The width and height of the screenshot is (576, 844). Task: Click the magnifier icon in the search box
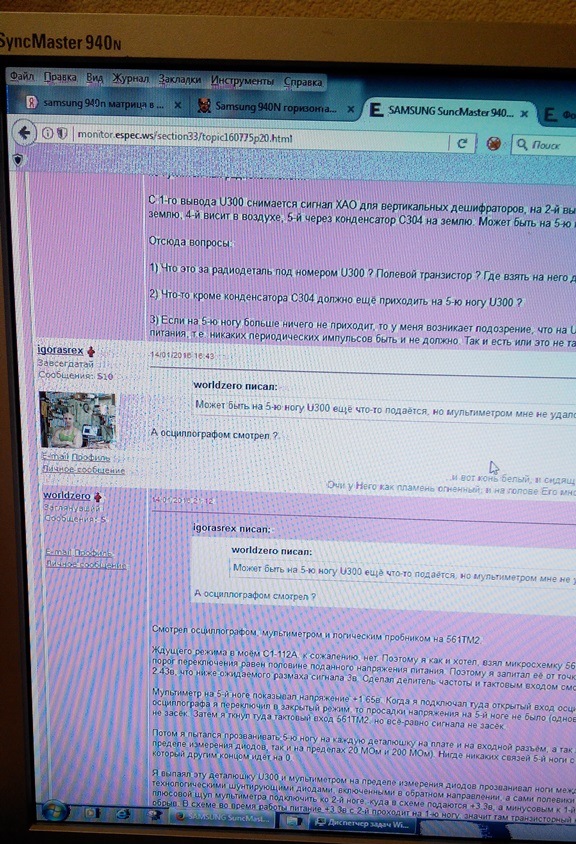click(x=522, y=144)
